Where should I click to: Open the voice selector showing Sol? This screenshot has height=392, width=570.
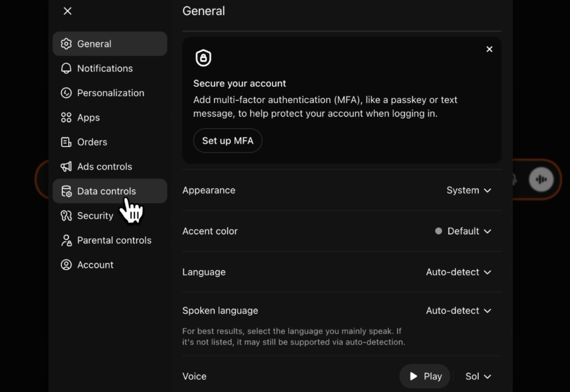coord(477,376)
